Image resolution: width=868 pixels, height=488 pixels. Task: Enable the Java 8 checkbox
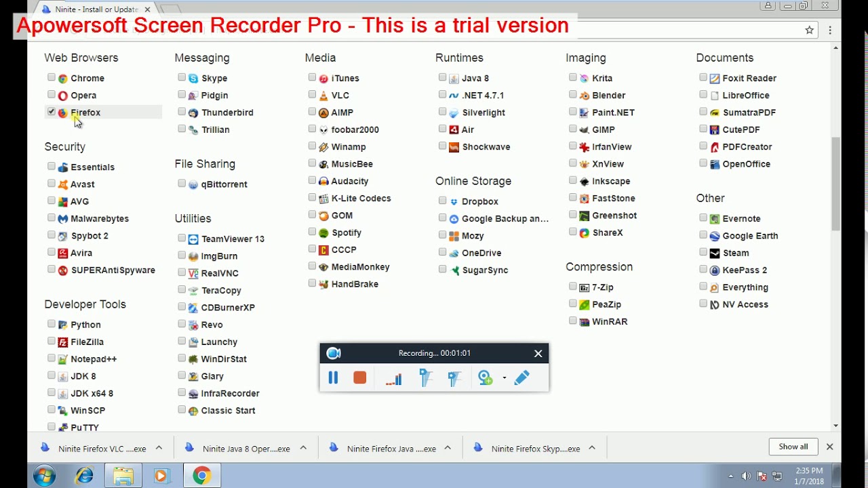[443, 77]
